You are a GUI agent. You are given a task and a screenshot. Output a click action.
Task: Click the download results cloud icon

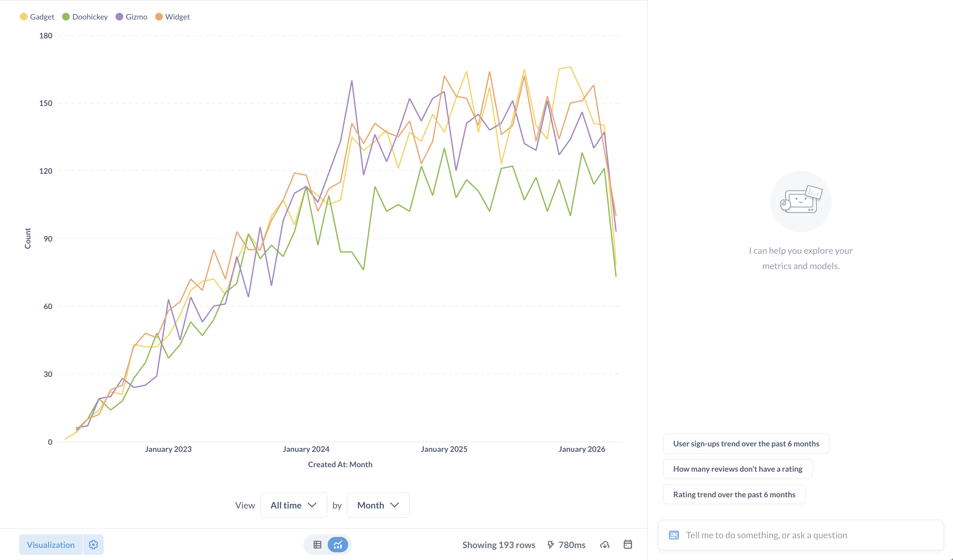605,545
